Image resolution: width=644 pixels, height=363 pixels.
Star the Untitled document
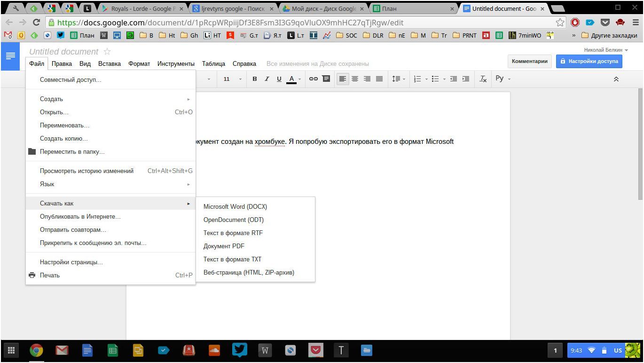[x=107, y=52]
